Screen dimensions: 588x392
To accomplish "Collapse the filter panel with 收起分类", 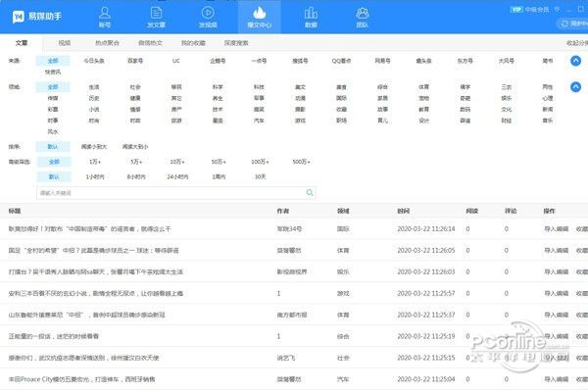I will pyautogui.click(x=577, y=43).
